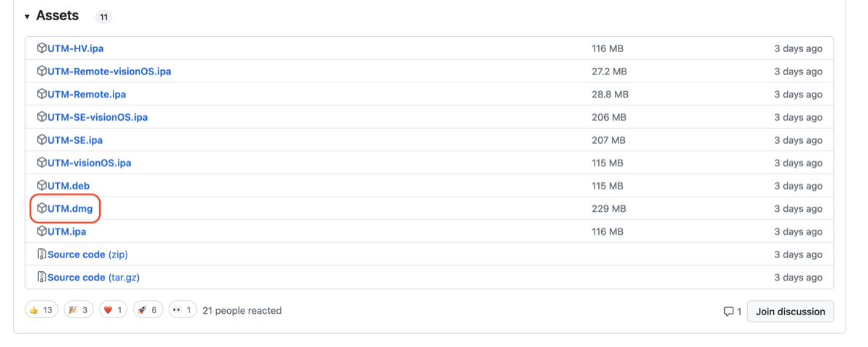
Task: Click zip file icon beside Source code (zip)
Action: (x=42, y=254)
